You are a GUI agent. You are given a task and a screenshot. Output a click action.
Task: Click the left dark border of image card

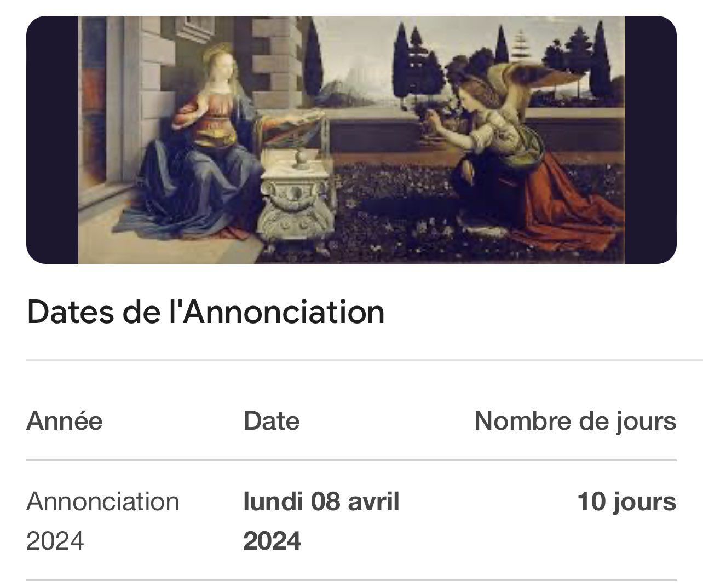pyautogui.click(x=52, y=140)
